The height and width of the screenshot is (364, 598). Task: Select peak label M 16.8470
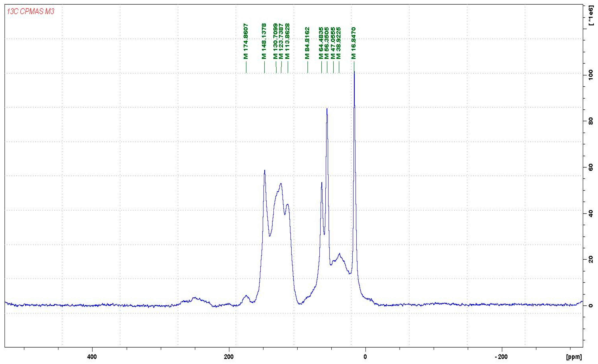point(353,43)
